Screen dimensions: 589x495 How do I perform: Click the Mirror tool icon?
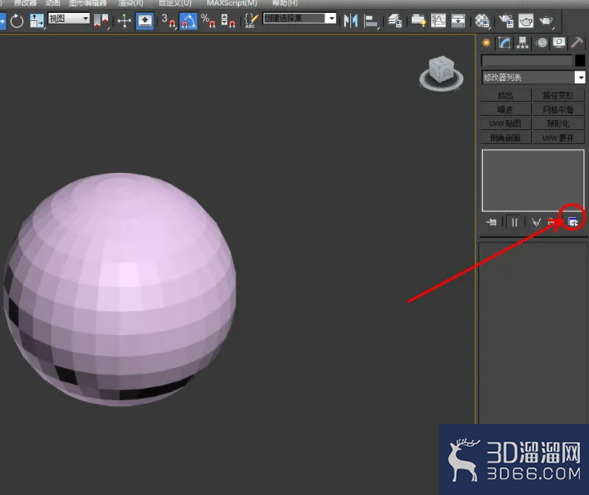click(x=351, y=21)
